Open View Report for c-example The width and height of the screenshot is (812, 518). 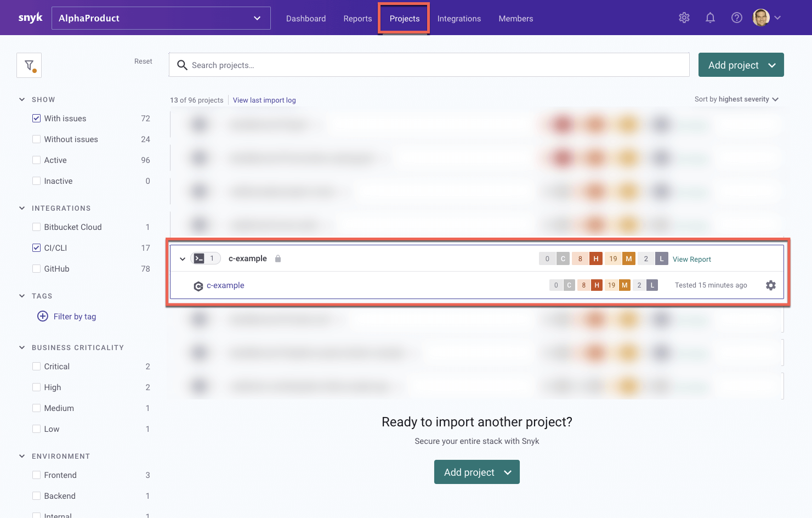(692, 259)
